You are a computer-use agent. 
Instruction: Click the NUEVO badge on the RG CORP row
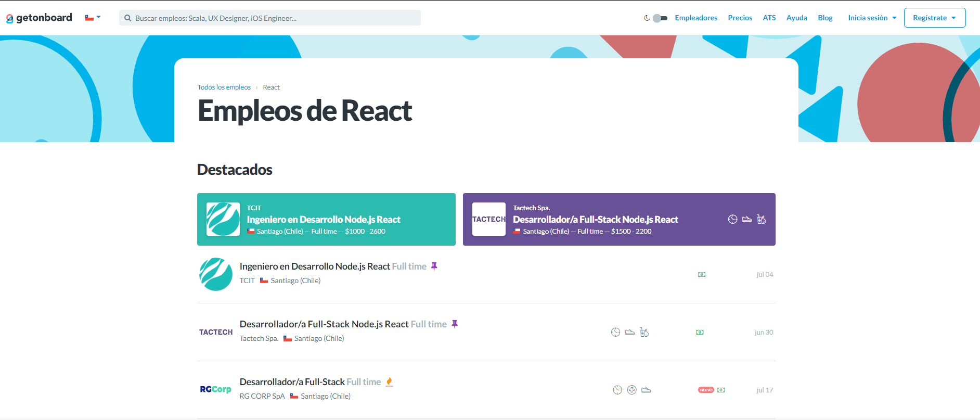click(706, 390)
